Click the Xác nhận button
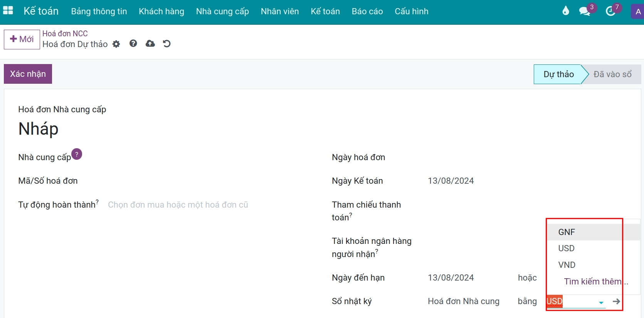 (28, 74)
